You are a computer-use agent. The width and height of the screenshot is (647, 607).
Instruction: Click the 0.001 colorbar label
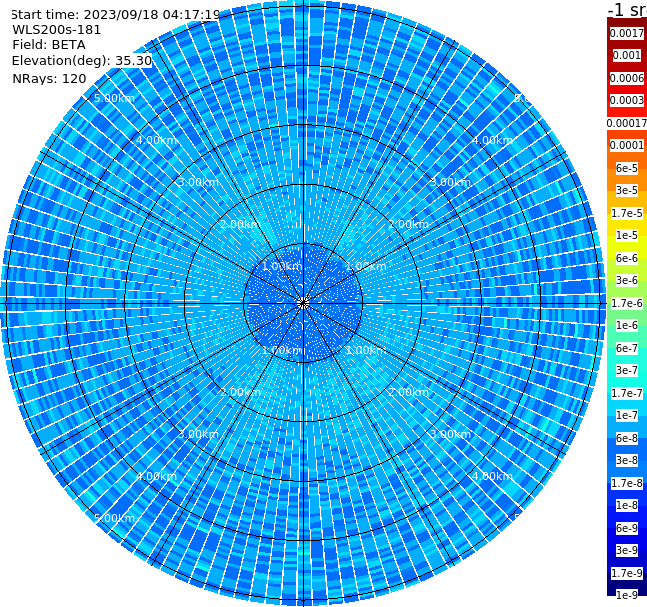[x=627, y=55]
